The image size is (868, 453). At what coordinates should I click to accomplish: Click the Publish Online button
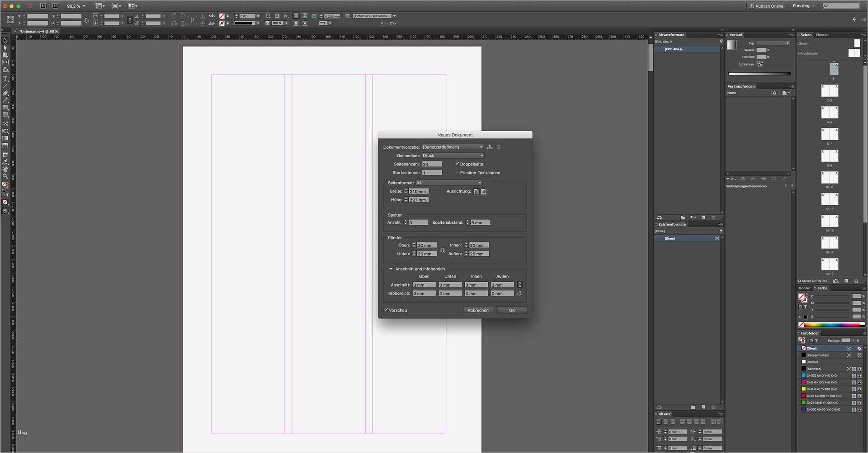pyautogui.click(x=766, y=6)
